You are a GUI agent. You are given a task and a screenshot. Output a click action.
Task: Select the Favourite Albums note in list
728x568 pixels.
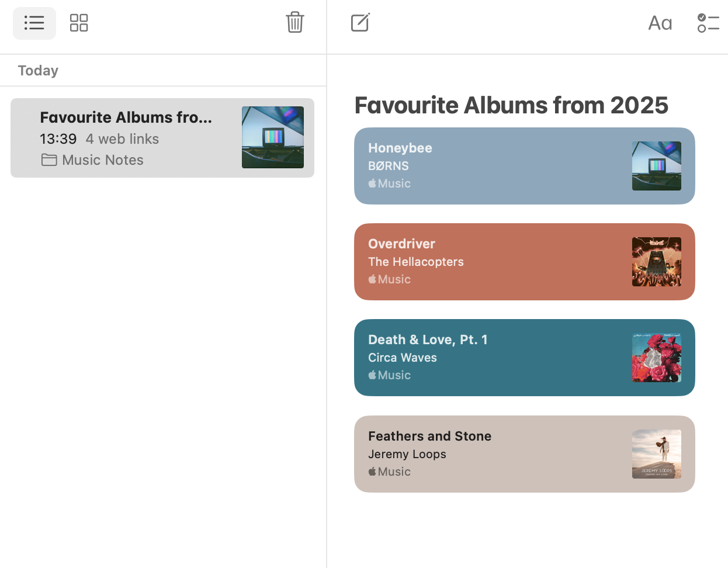(162, 138)
